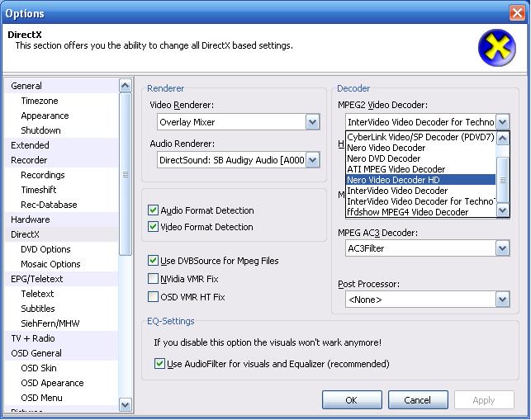This screenshot has width=531, height=420.
Task: Toggle Video Format Detection checkbox
Action: coord(153,226)
